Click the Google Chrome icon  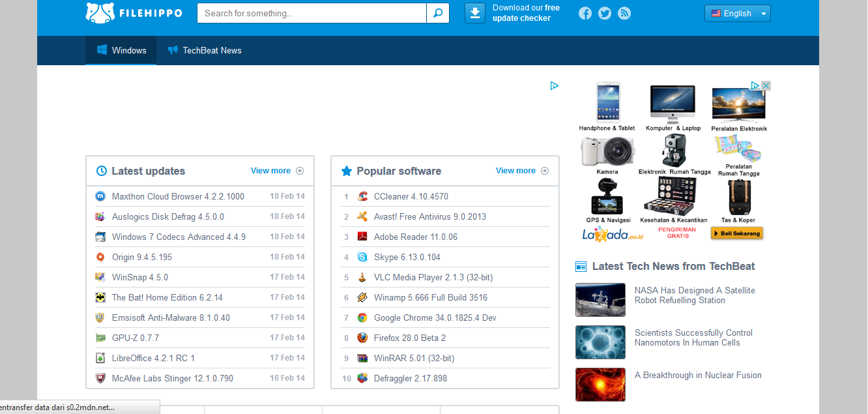pyautogui.click(x=362, y=318)
